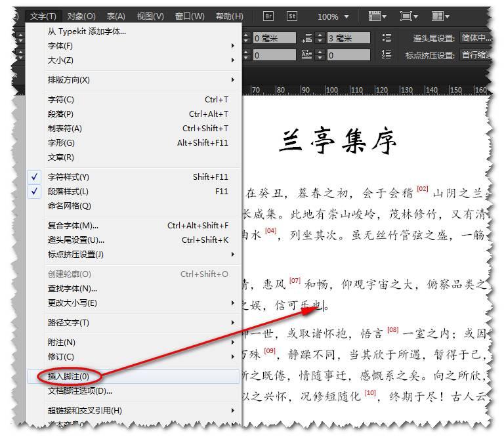Click the stepper beside 3 毫米 field
504x439 pixels.
320,38
